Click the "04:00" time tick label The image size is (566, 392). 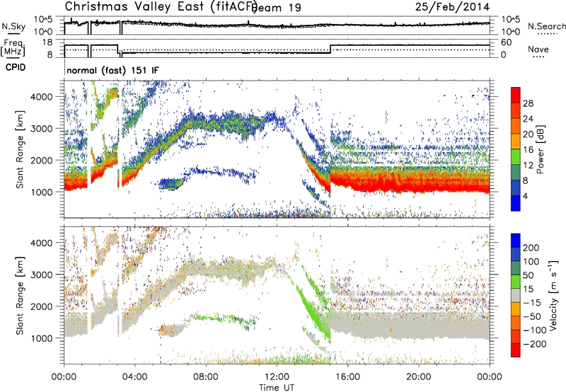pos(134,377)
